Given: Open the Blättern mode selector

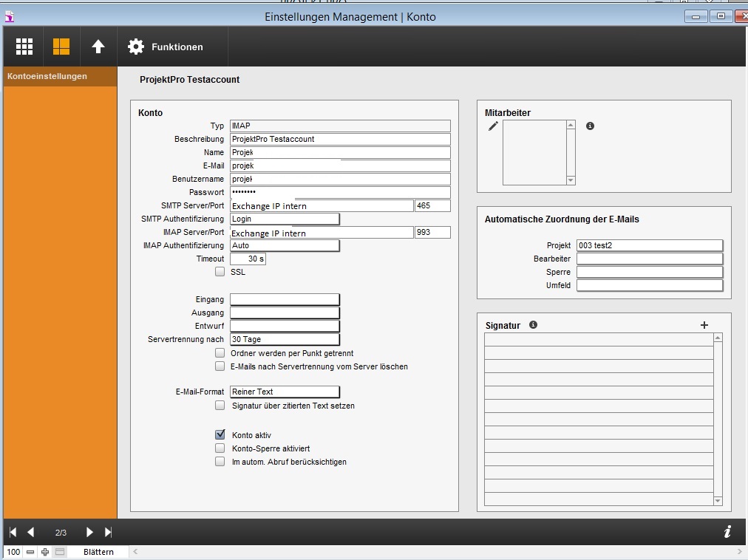Looking at the screenshot, I should (x=98, y=552).
